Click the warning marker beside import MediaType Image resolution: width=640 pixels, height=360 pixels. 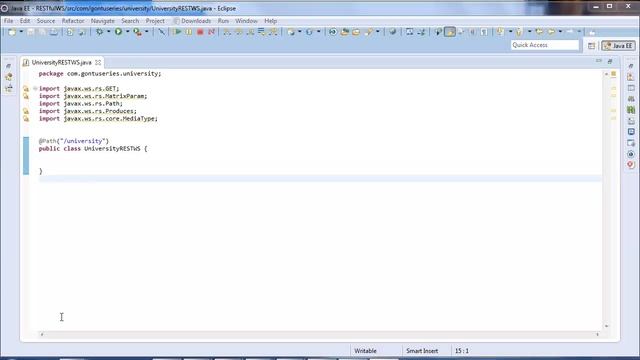click(x=26, y=119)
